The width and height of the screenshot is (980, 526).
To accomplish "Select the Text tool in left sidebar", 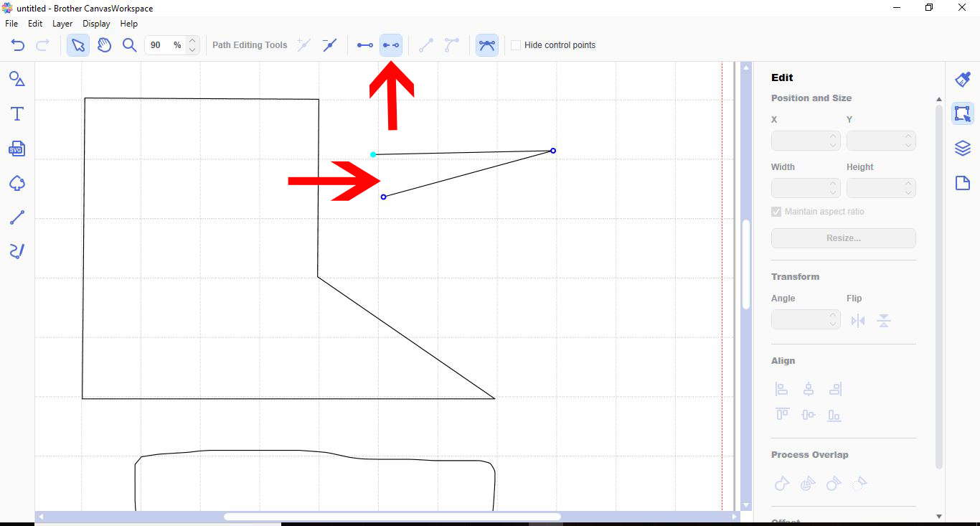I will click(x=17, y=114).
